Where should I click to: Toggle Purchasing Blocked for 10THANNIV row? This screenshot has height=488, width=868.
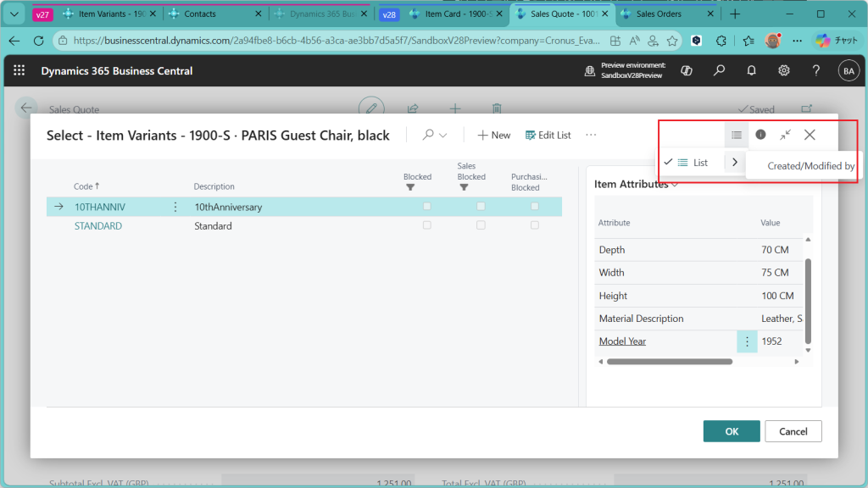point(534,207)
